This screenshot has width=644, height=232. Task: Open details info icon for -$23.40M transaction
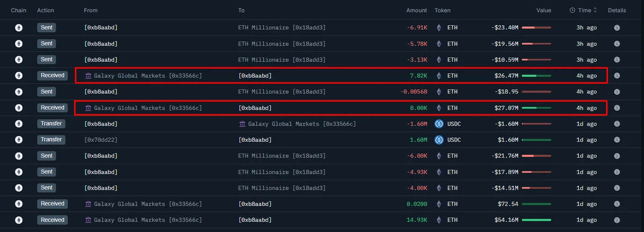click(x=617, y=28)
